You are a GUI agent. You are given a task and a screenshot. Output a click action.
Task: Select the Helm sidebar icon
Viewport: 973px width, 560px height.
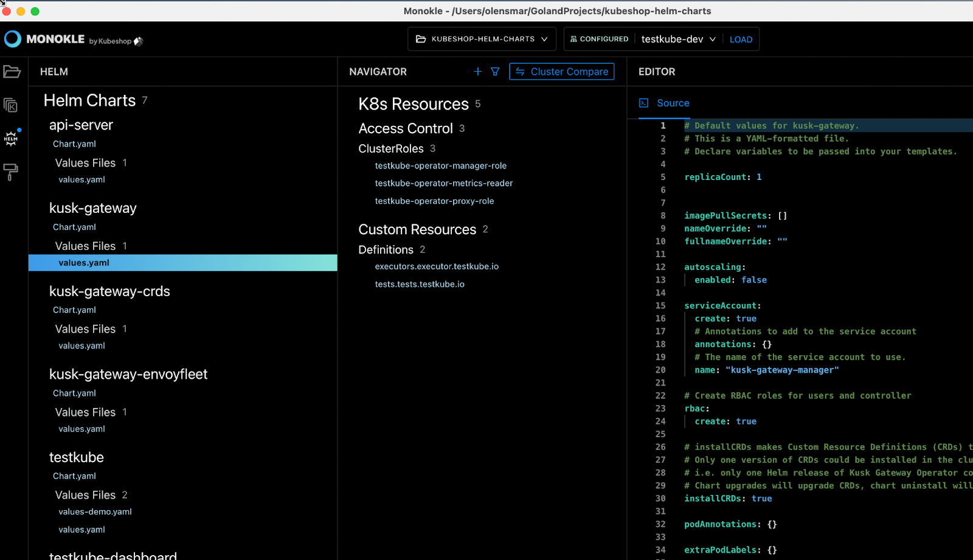(x=11, y=139)
